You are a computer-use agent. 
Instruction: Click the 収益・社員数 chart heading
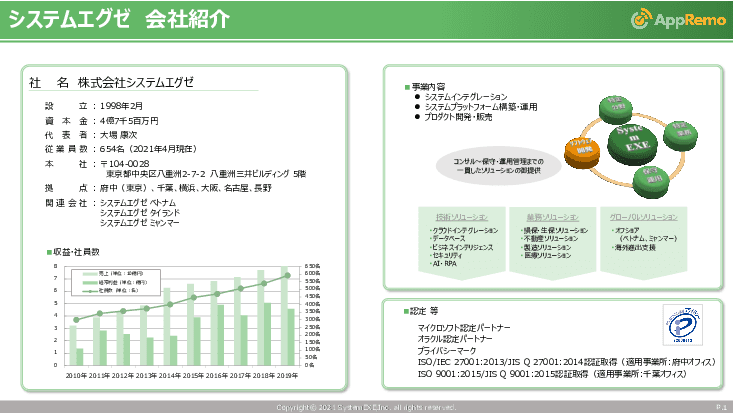point(77,251)
